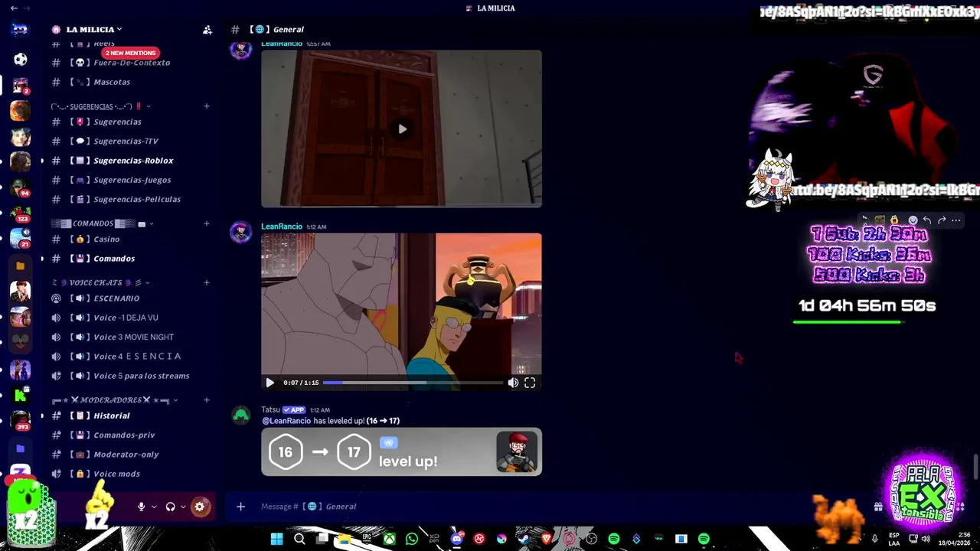Open the level up card image
This screenshot has width=980, height=551.
[402, 452]
